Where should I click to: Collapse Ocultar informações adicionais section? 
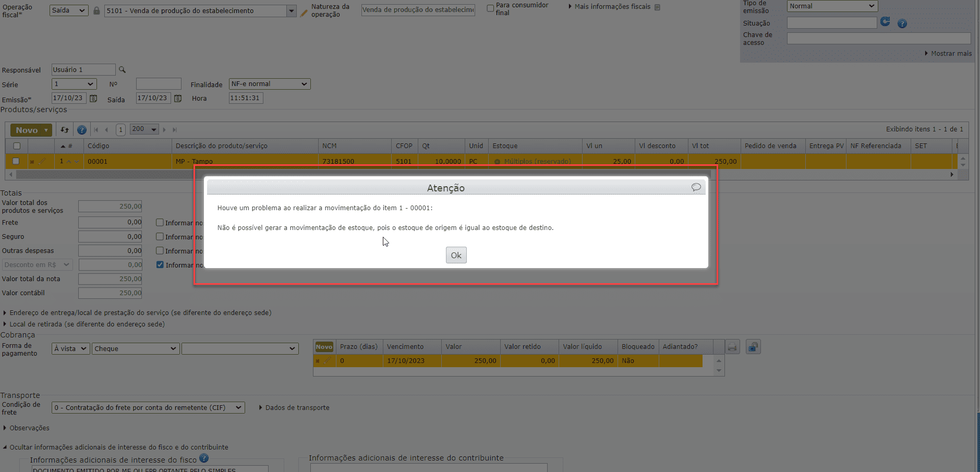[x=115, y=447]
